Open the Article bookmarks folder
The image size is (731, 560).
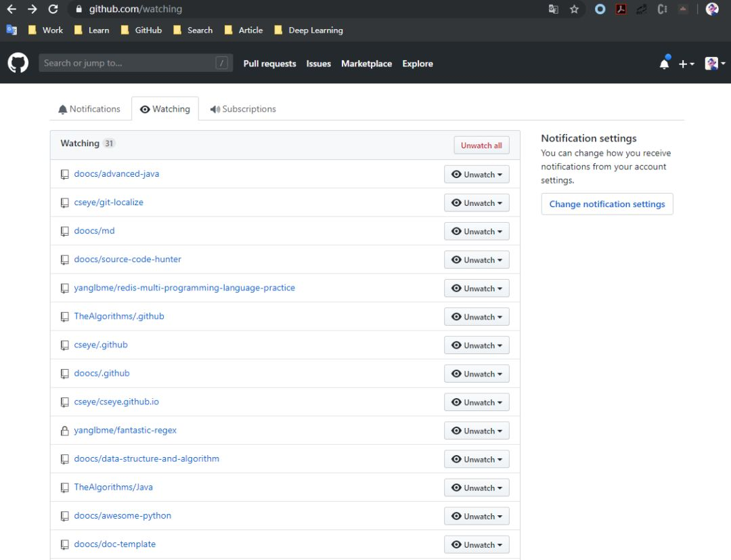click(x=244, y=30)
